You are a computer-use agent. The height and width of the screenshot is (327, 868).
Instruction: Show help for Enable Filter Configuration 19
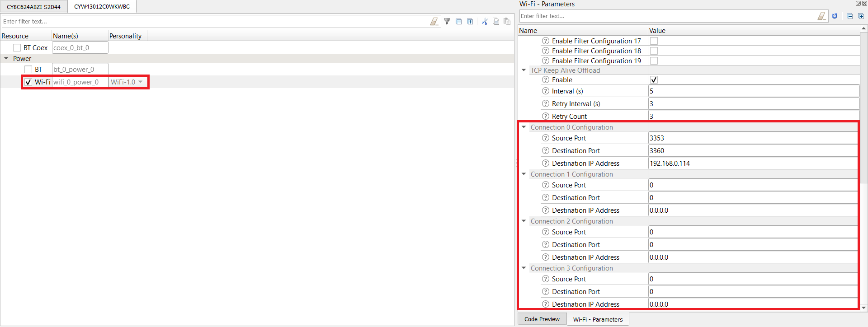pos(546,61)
